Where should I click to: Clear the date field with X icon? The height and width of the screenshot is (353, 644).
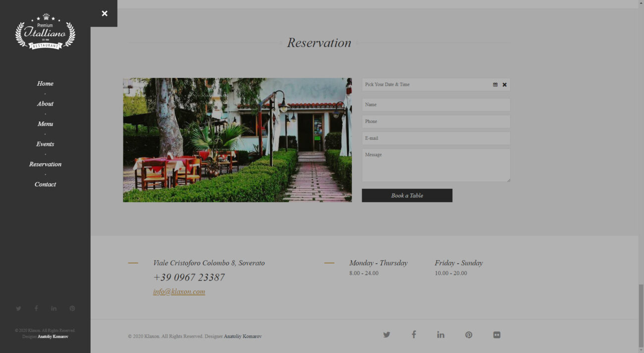click(504, 85)
